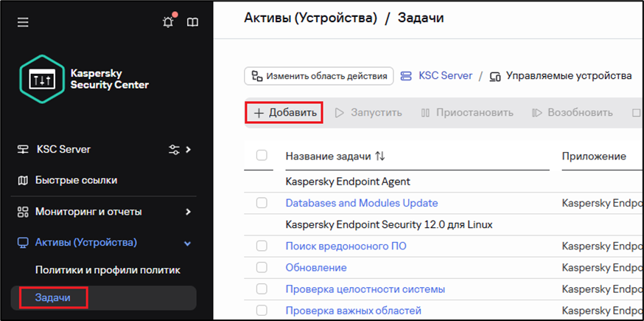Check the Databases and Modules Update checkbox
644x321 pixels.
pos(262,202)
